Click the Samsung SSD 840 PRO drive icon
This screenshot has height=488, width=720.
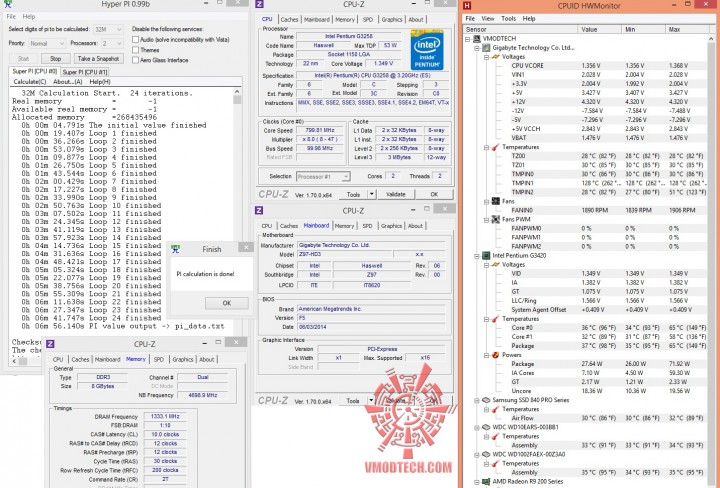(x=486, y=400)
